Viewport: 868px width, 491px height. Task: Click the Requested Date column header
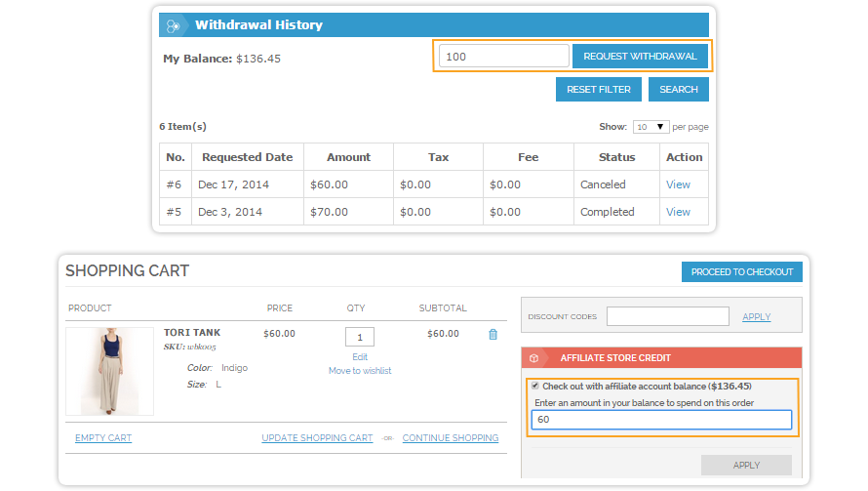click(248, 157)
